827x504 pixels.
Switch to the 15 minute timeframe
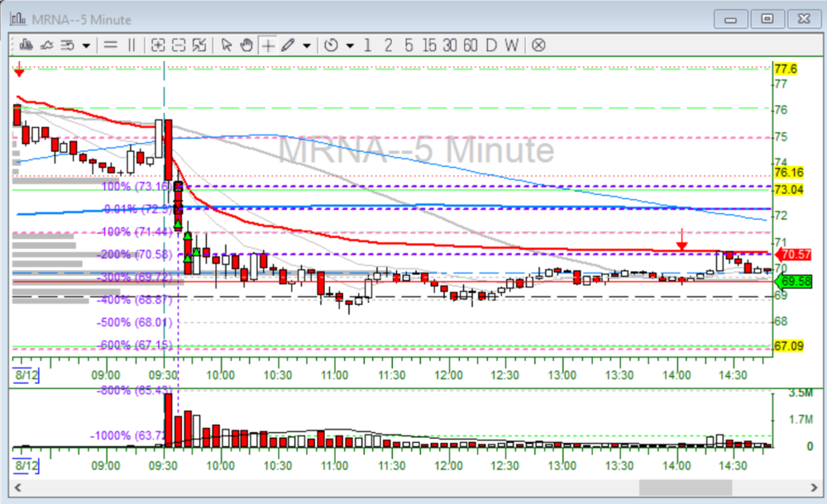[428, 45]
